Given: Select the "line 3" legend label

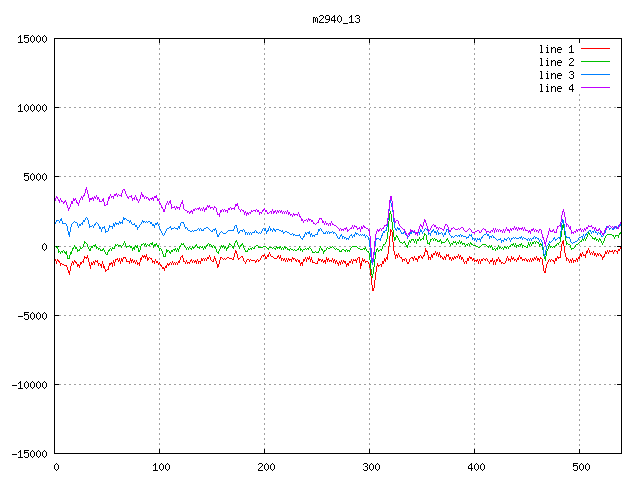Looking at the screenshot, I should pyautogui.click(x=557, y=75).
